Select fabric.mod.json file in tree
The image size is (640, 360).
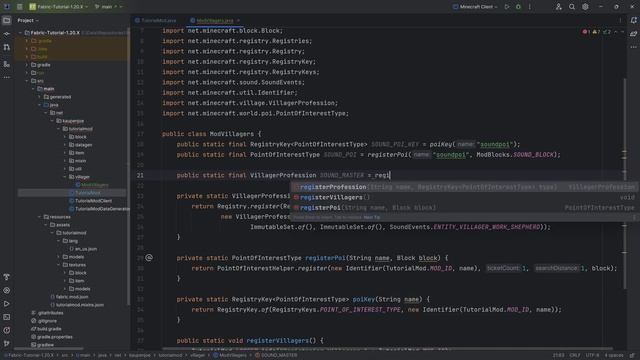coord(69,297)
